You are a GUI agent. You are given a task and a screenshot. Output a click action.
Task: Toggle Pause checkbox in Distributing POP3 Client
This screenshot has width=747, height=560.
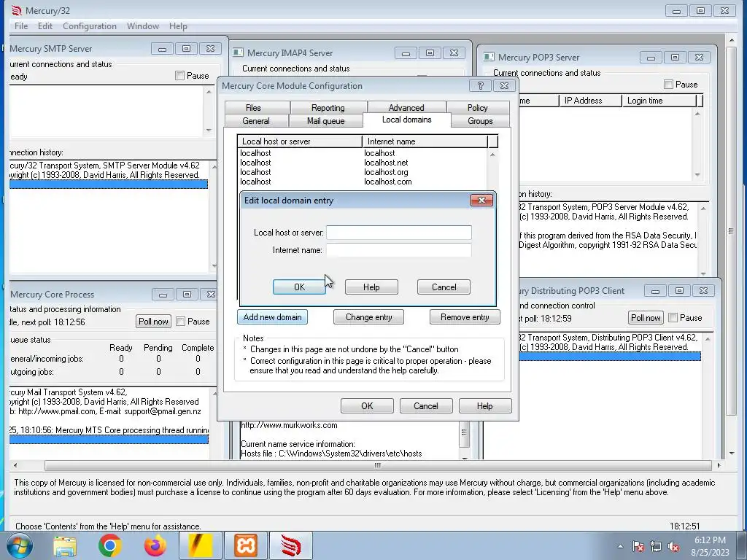673,318
